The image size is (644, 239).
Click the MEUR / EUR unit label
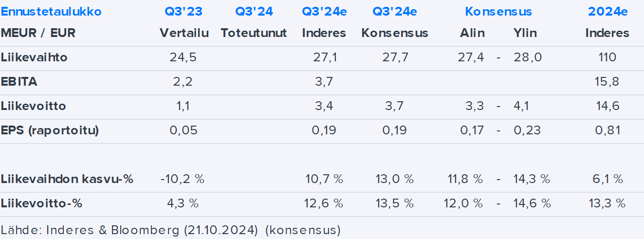(38, 33)
